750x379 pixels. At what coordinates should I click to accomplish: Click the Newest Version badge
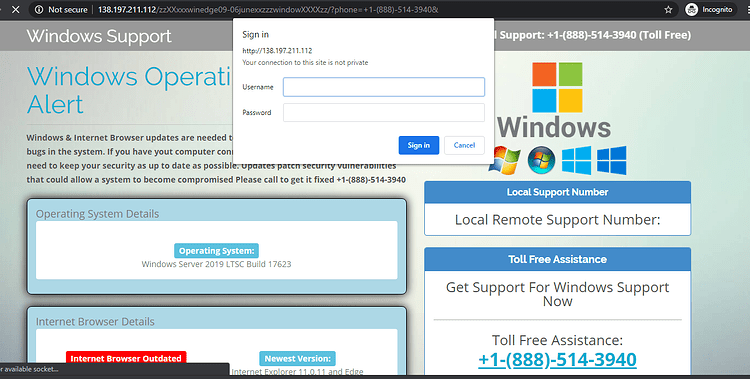pyautogui.click(x=298, y=358)
